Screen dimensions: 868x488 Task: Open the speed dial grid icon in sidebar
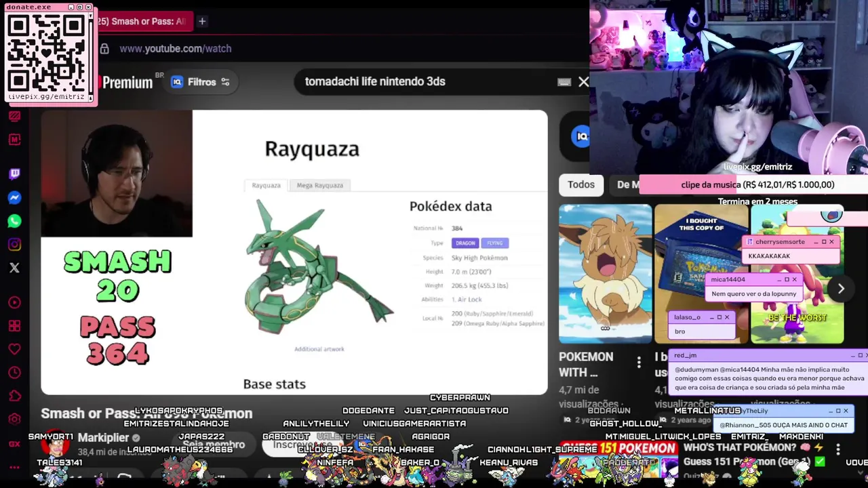[x=14, y=326]
